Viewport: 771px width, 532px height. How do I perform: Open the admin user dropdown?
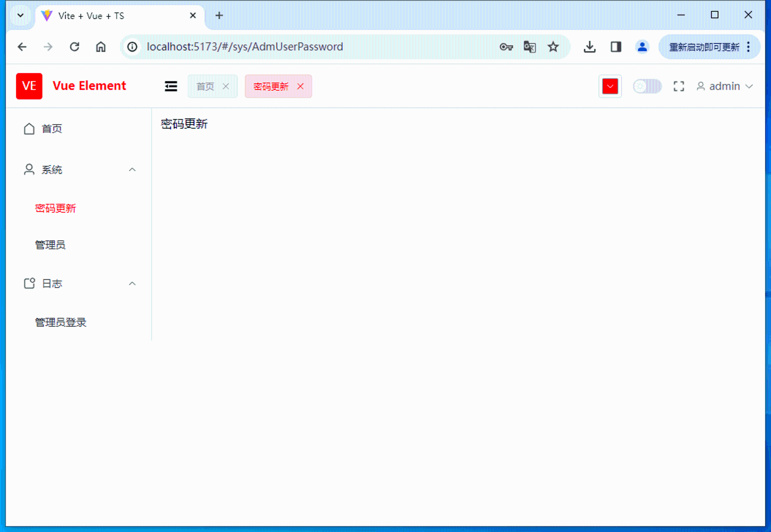(724, 86)
